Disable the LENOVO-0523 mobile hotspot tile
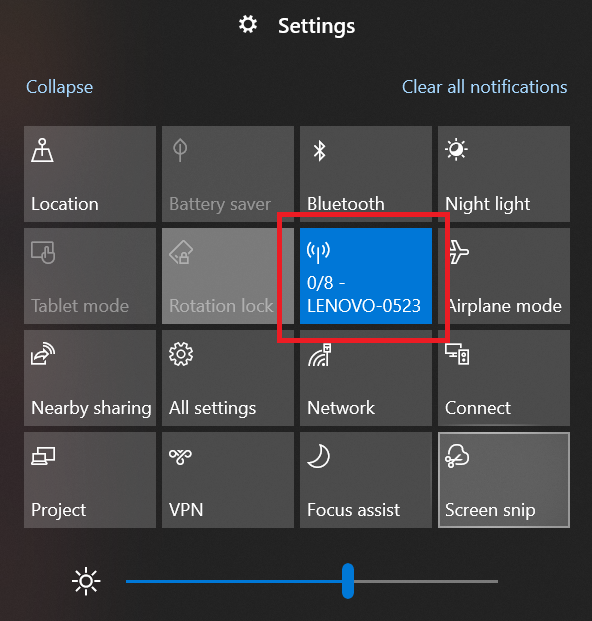This screenshot has width=592, height=621. [x=366, y=276]
